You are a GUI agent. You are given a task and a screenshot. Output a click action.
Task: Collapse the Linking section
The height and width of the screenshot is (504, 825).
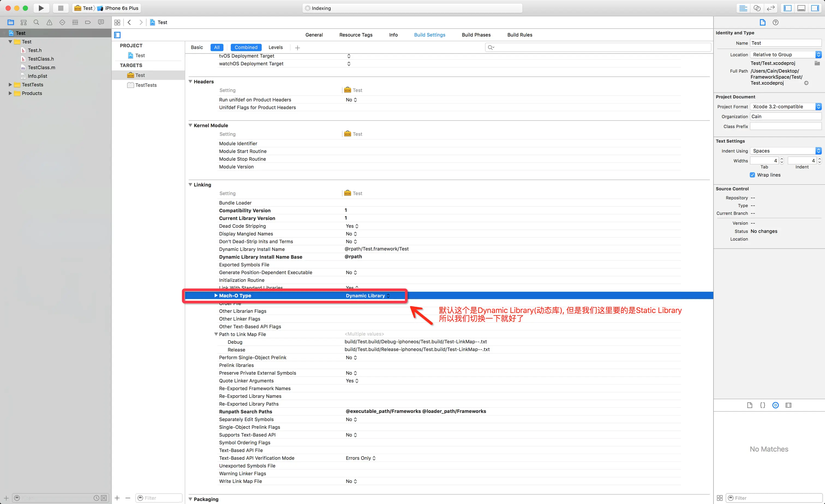pyautogui.click(x=190, y=184)
